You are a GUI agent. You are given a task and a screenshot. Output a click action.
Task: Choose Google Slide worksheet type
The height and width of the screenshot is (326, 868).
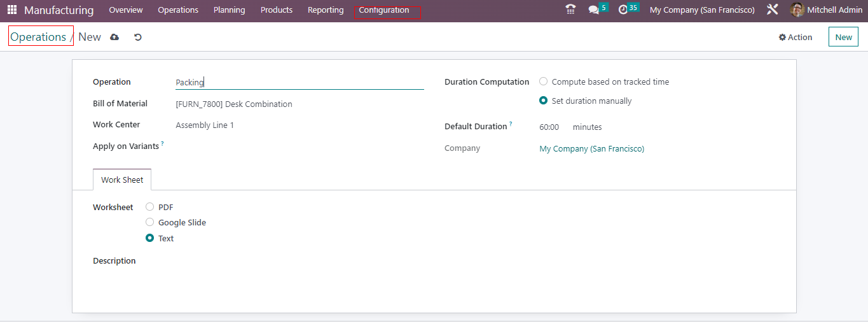[x=150, y=222]
